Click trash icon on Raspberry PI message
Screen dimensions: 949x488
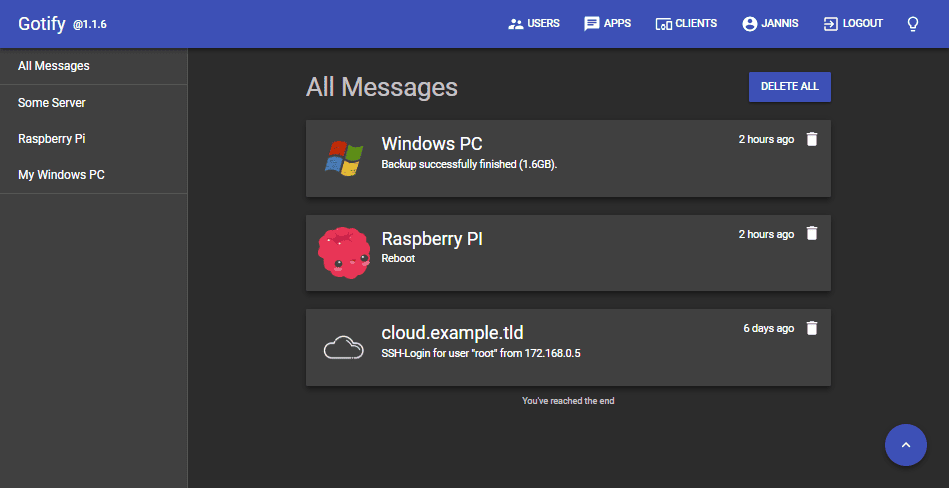[x=812, y=233]
